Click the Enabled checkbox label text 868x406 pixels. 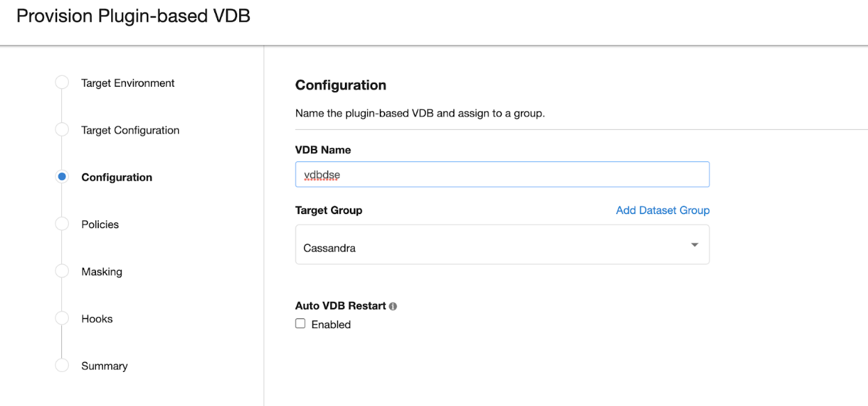[331, 325]
